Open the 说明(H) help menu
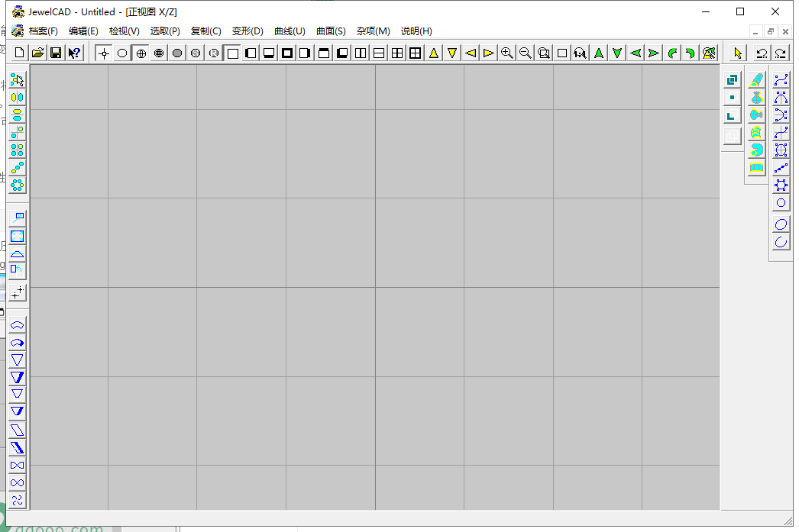Screen dimensions: 799x532 (416, 31)
